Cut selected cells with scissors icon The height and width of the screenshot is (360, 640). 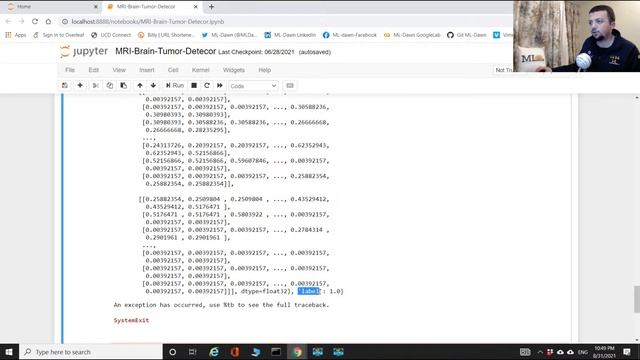point(96,86)
